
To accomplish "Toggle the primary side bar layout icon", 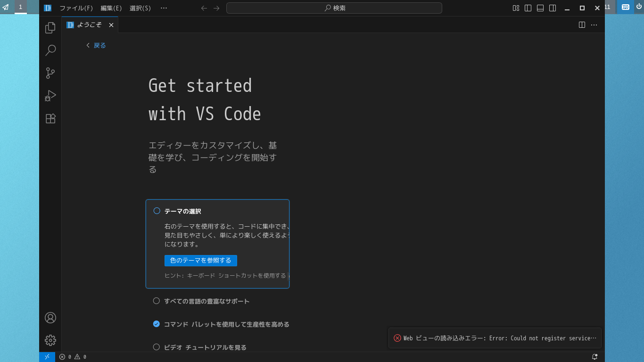I will [528, 8].
